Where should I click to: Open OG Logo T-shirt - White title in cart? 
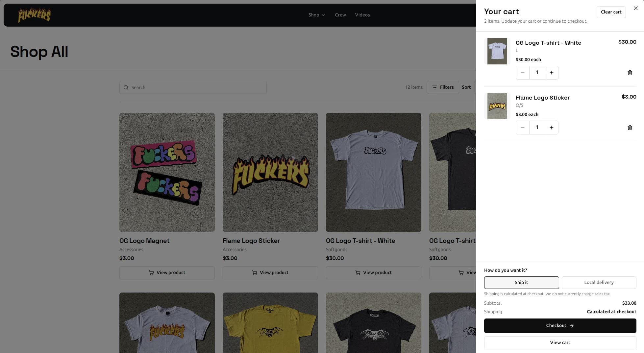[x=548, y=43]
